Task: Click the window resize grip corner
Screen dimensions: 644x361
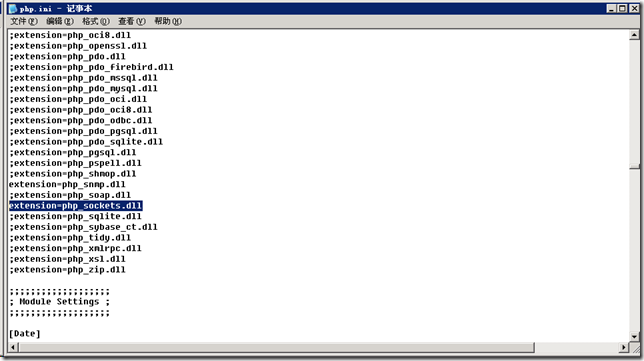Action: (635, 348)
